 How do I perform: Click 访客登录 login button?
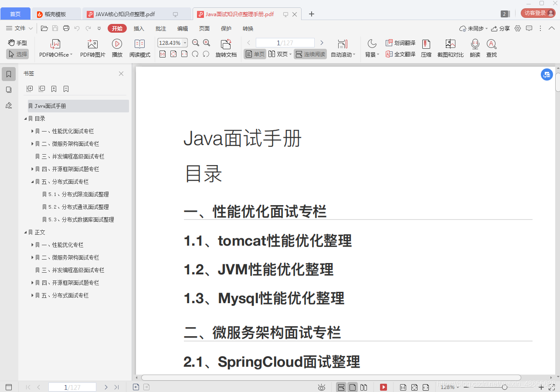538,13
